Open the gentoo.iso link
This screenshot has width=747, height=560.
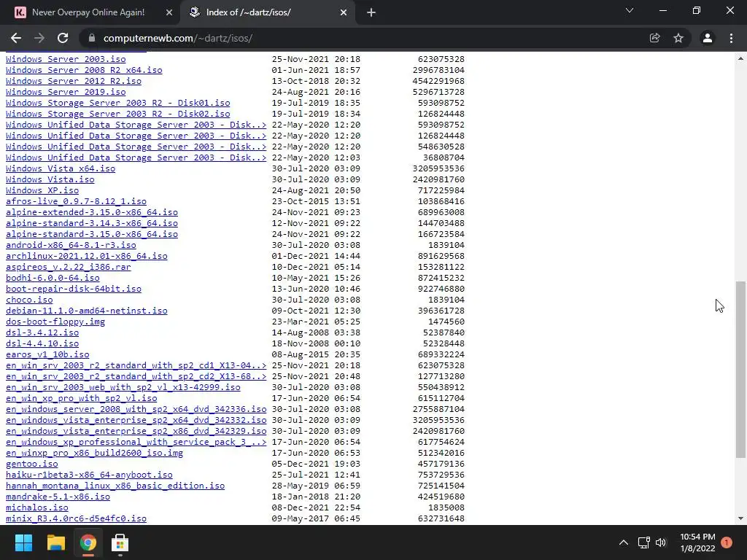coord(32,464)
